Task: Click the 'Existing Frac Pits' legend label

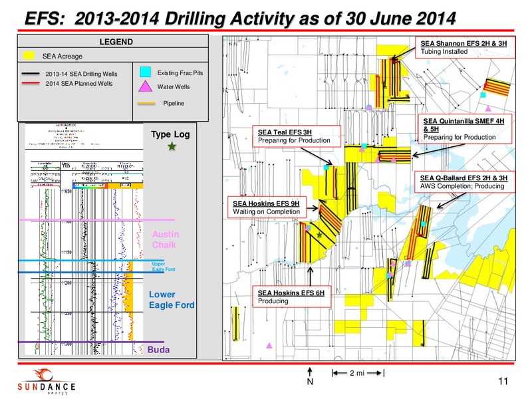Action: click(180, 73)
